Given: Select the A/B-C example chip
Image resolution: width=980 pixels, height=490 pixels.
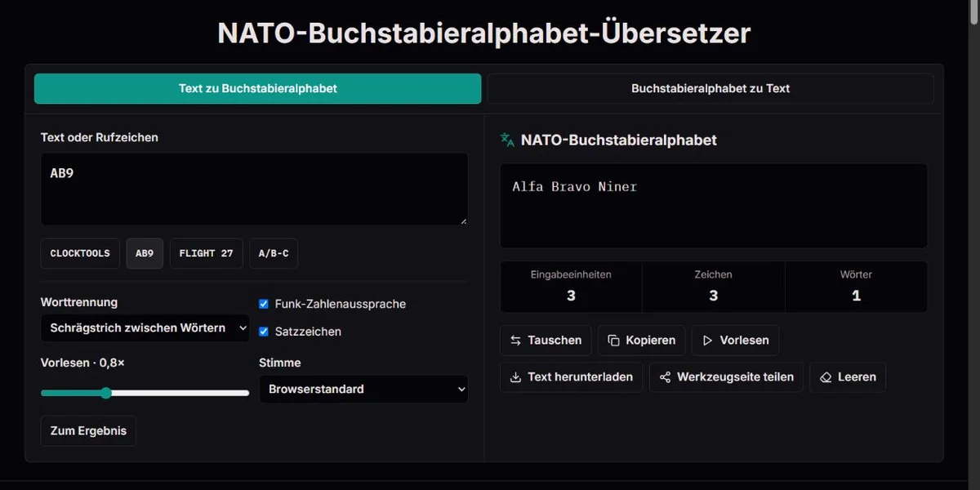Looking at the screenshot, I should coord(274,253).
